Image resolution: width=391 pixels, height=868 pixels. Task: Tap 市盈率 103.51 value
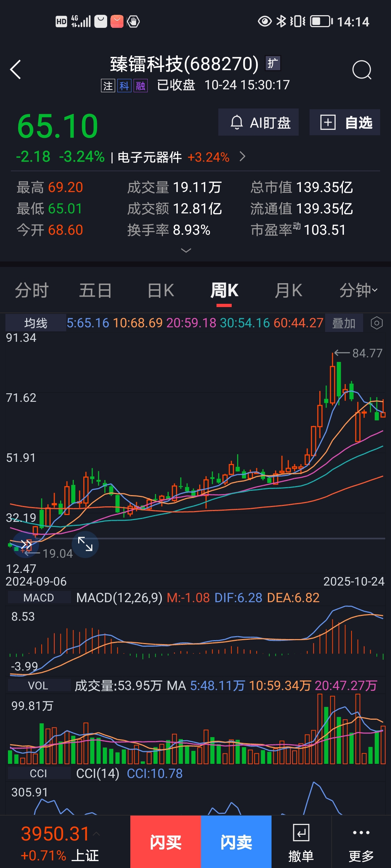pyautogui.click(x=325, y=230)
